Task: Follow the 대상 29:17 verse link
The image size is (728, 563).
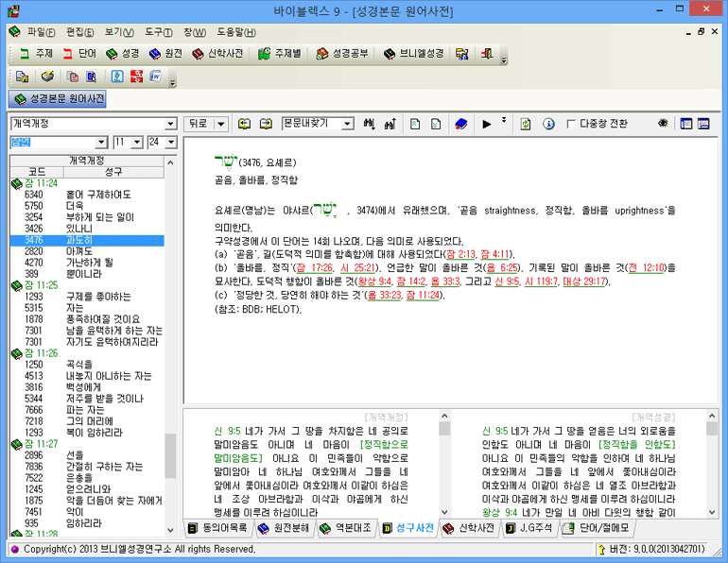Action: (x=584, y=281)
